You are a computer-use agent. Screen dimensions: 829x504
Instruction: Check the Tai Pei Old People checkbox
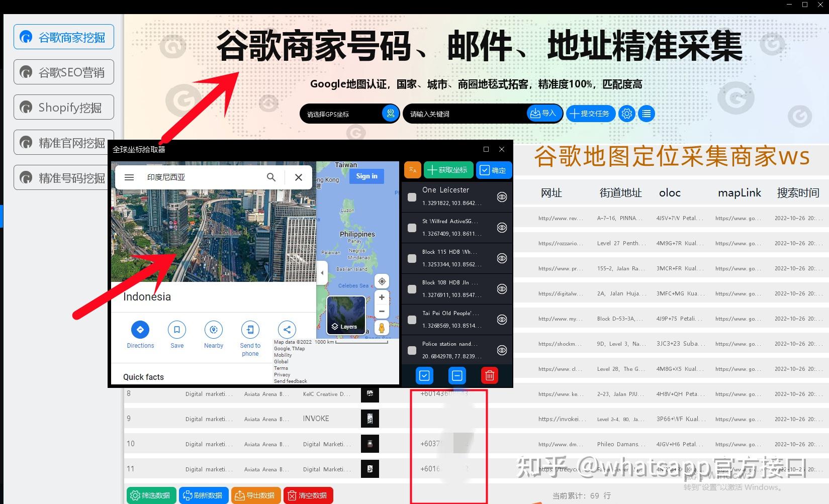click(412, 320)
